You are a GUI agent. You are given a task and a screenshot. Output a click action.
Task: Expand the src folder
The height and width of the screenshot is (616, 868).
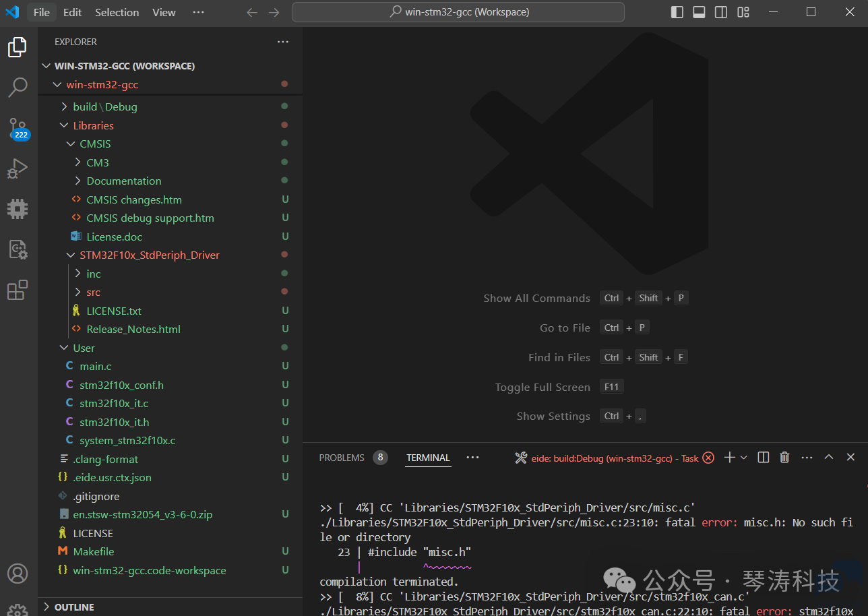tap(170, 292)
